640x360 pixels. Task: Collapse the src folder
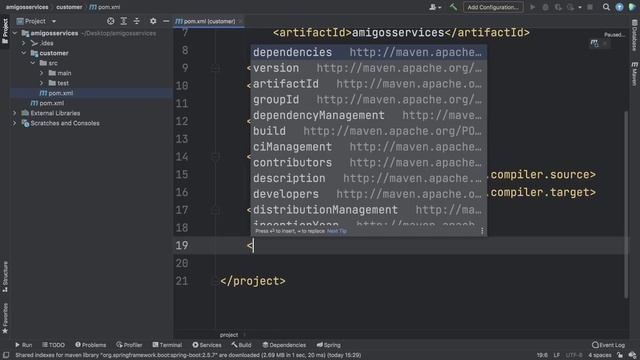pyautogui.click(x=33, y=63)
